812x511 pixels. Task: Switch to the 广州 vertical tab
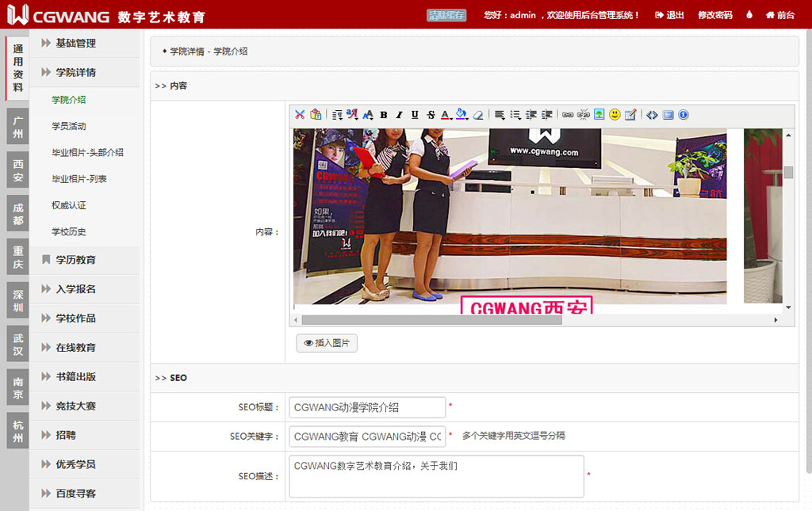point(17,128)
